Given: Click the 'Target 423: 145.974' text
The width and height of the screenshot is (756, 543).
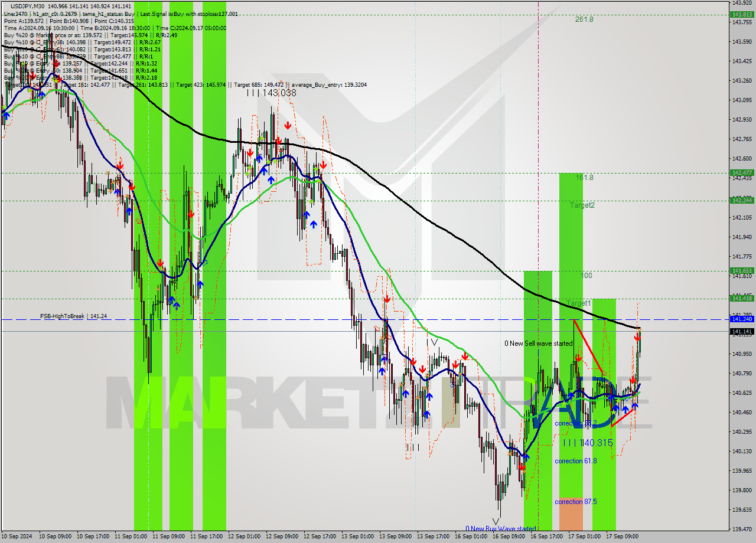Looking at the screenshot, I should [x=201, y=85].
